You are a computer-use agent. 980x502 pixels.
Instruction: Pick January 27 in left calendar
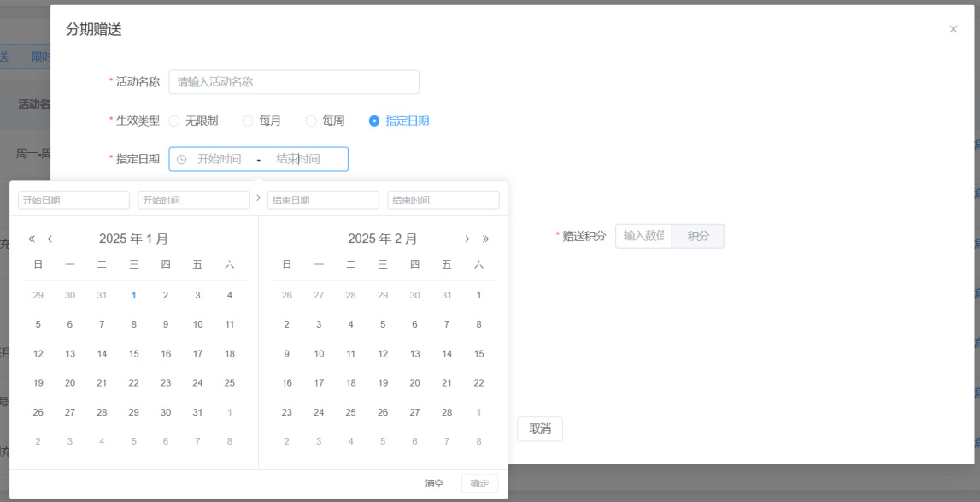point(70,412)
